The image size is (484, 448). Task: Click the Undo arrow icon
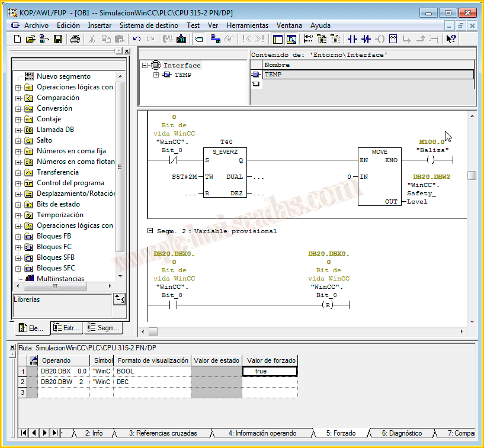[x=137, y=39]
